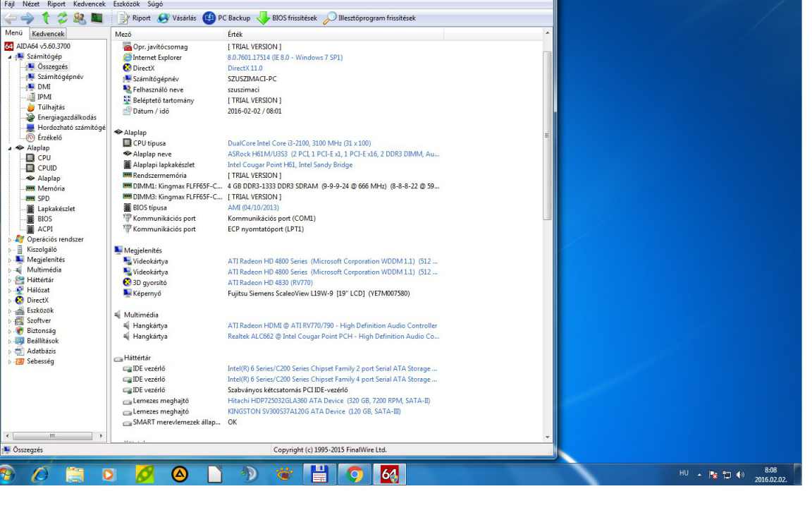Image resolution: width=812 pixels, height=508 pixels.
Task: Select SPD tree item
Action: [44, 198]
